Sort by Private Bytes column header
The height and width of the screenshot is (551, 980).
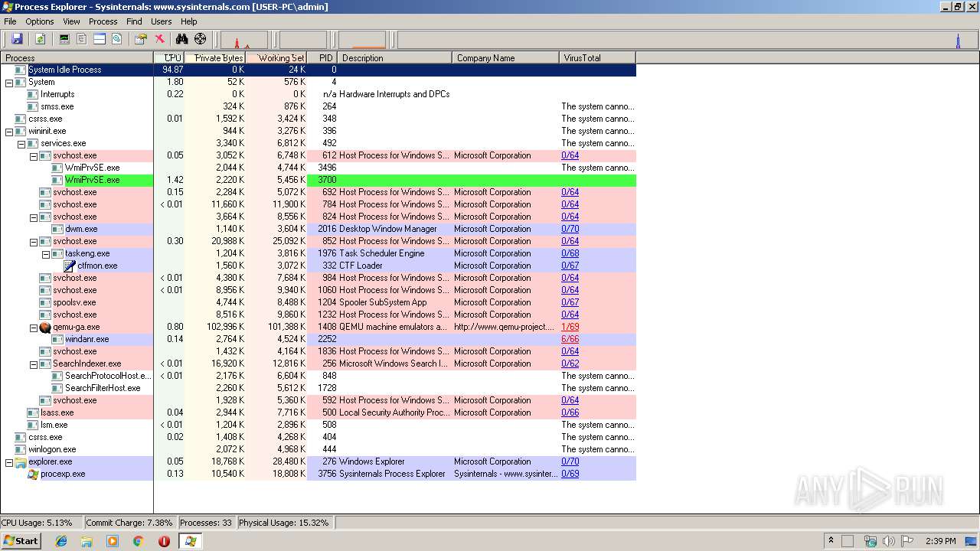click(x=215, y=57)
